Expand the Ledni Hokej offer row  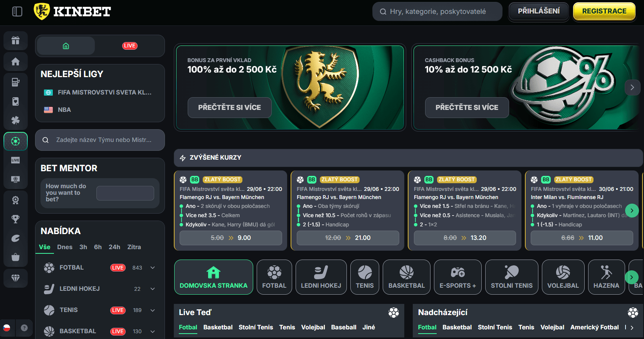(x=153, y=289)
